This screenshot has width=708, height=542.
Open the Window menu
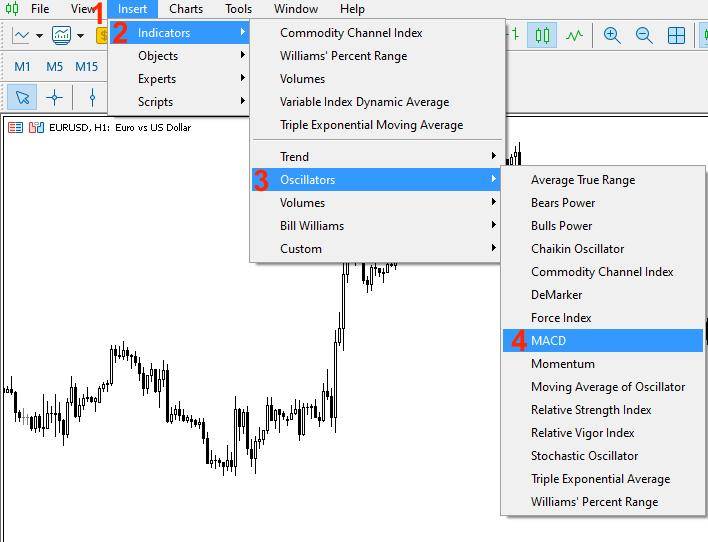pyautogui.click(x=296, y=9)
